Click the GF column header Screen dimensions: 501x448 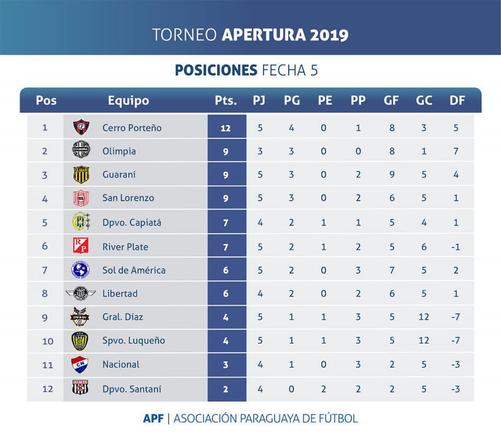coord(391,101)
